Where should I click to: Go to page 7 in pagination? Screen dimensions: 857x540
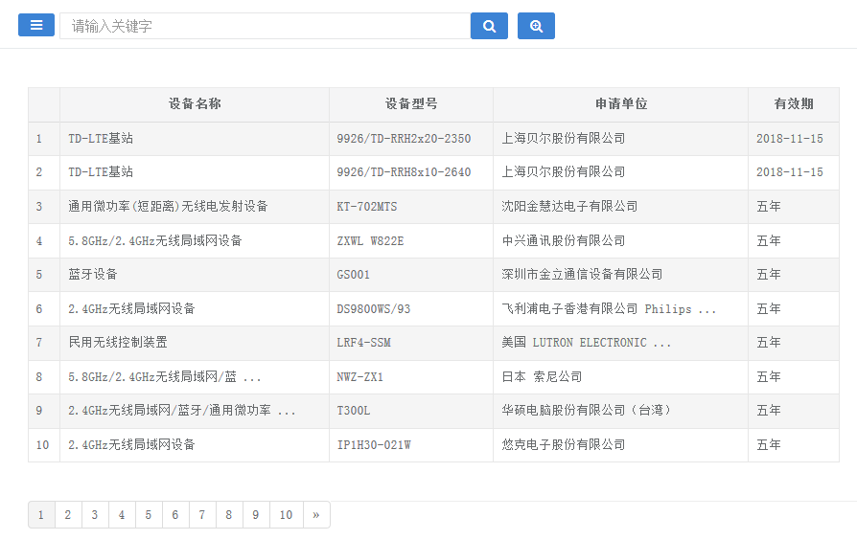(201, 515)
